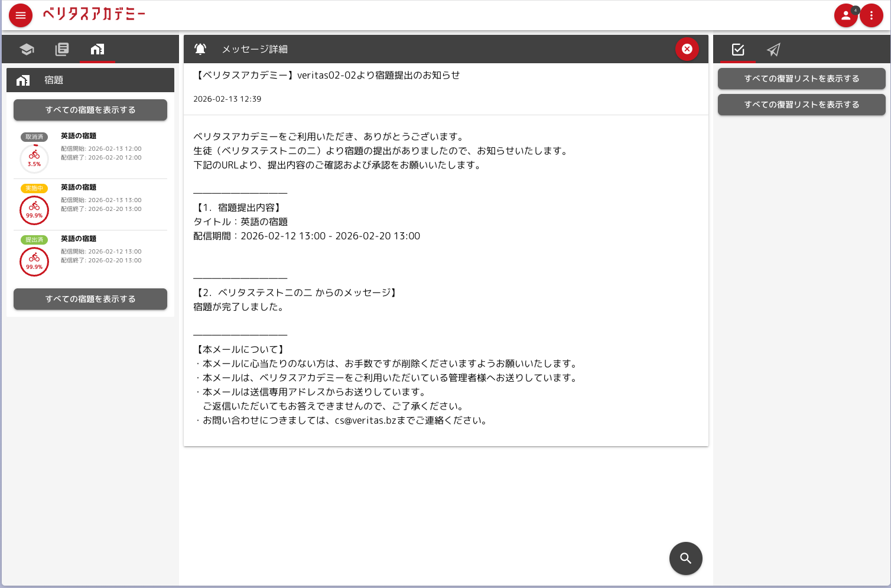Close the message detail panel
Viewport: 891px width, 588px height.
(x=687, y=49)
